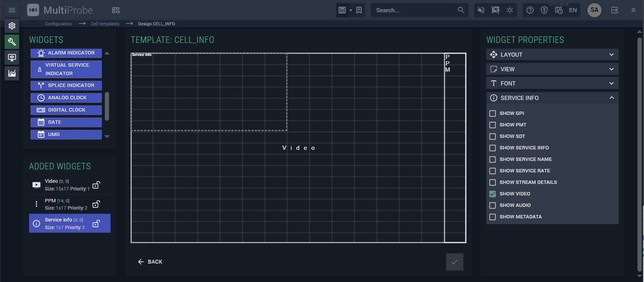Enable SHOW SERVICE RATE checkbox
Viewport: 644px width, 282px height.
tap(492, 171)
